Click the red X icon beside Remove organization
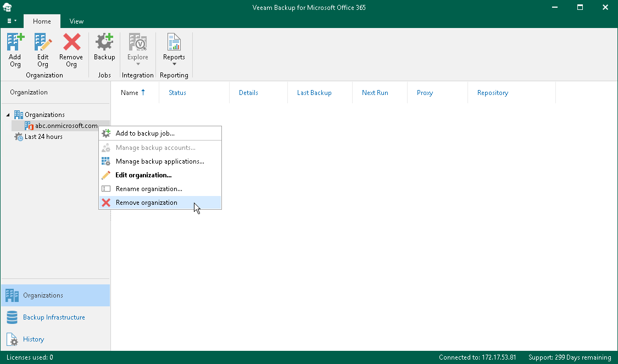The height and width of the screenshot is (364, 618). click(x=106, y=203)
